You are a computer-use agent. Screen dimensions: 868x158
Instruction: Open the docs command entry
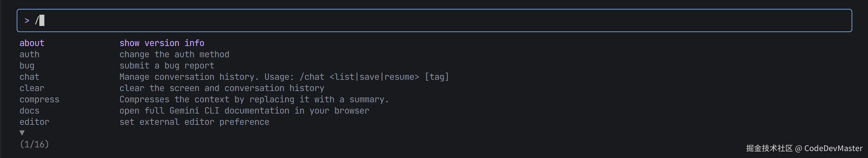pyautogui.click(x=29, y=111)
